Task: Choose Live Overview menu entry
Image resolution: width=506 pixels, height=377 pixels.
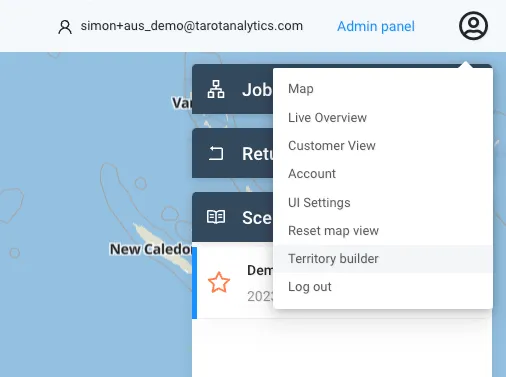Action: coord(383,117)
